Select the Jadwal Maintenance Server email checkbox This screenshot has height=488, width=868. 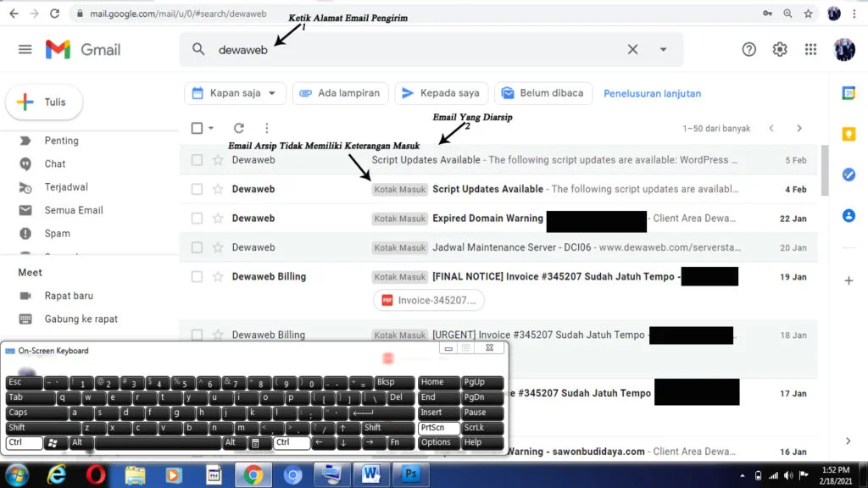click(x=197, y=247)
